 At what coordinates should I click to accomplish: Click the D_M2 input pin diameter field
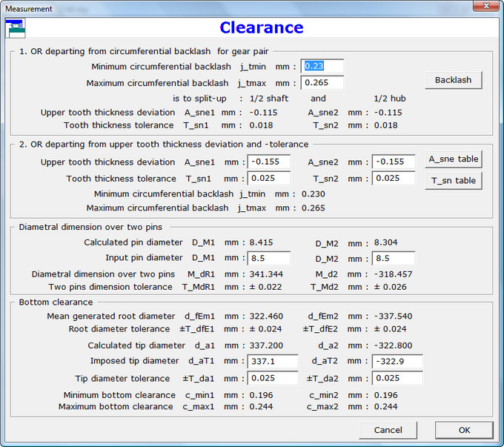(393, 258)
